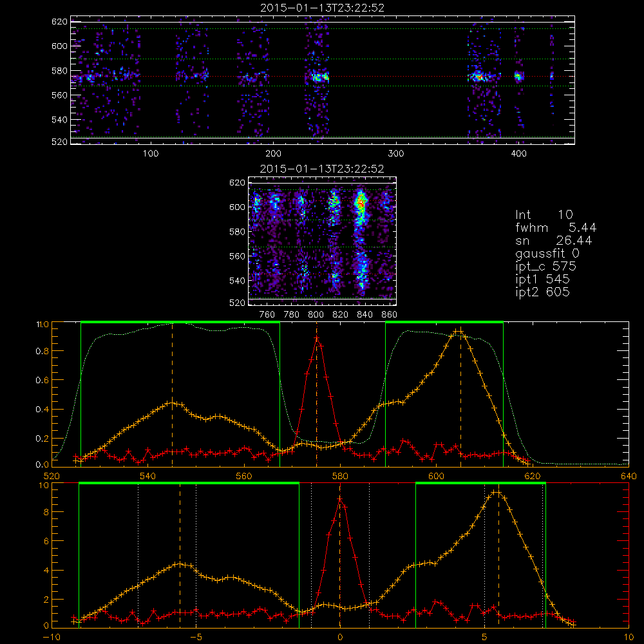Click the 'ipt2 605' line
Viewport: 644px width, 644px height.
[542, 292]
